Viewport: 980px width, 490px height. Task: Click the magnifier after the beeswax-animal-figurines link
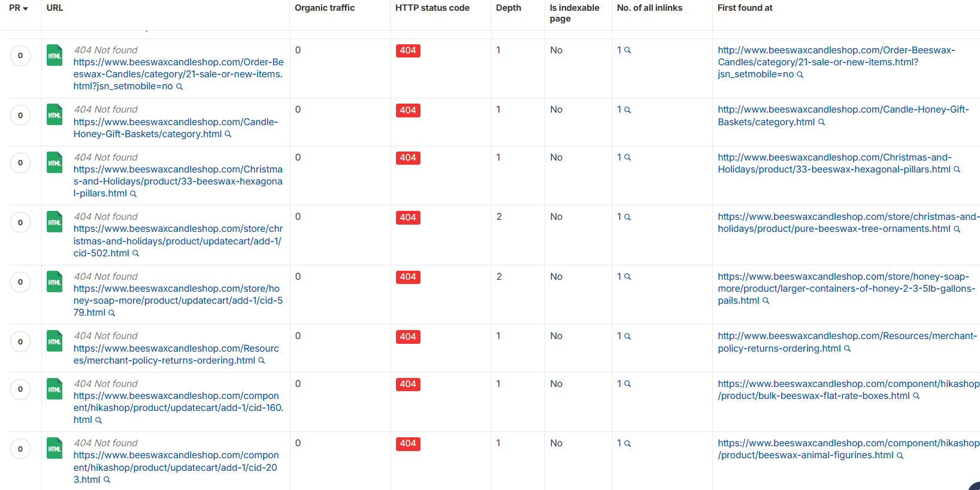coord(900,456)
